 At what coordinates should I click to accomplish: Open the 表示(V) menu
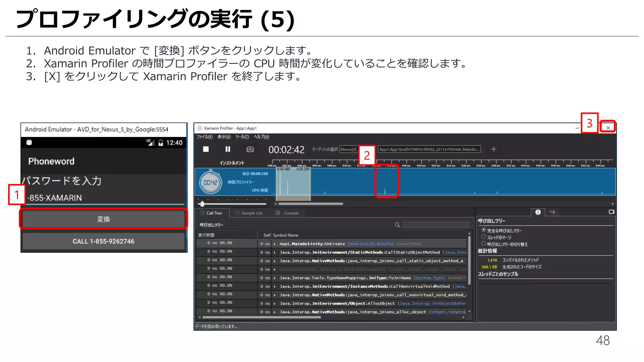(224, 137)
